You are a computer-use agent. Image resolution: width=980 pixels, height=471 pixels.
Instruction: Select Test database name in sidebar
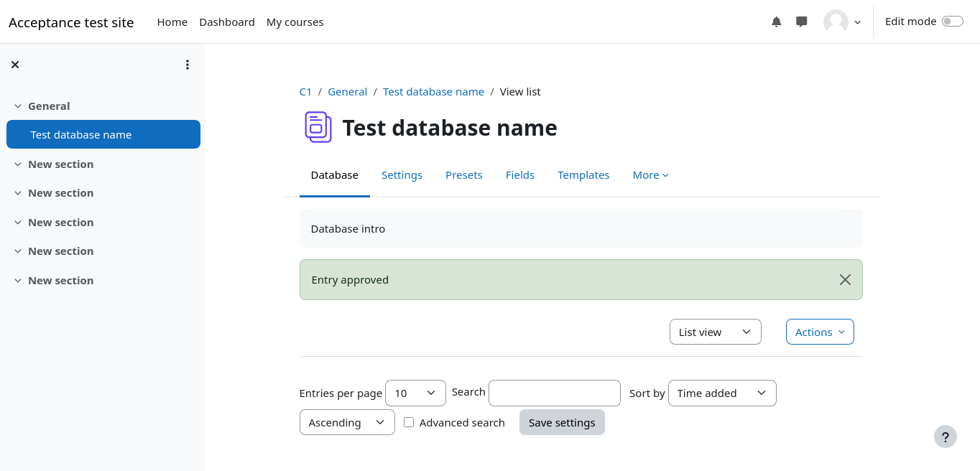[81, 135]
